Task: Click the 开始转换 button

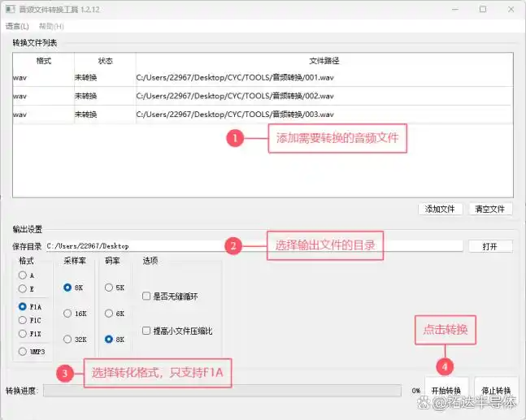Action: (x=446, y=390)
